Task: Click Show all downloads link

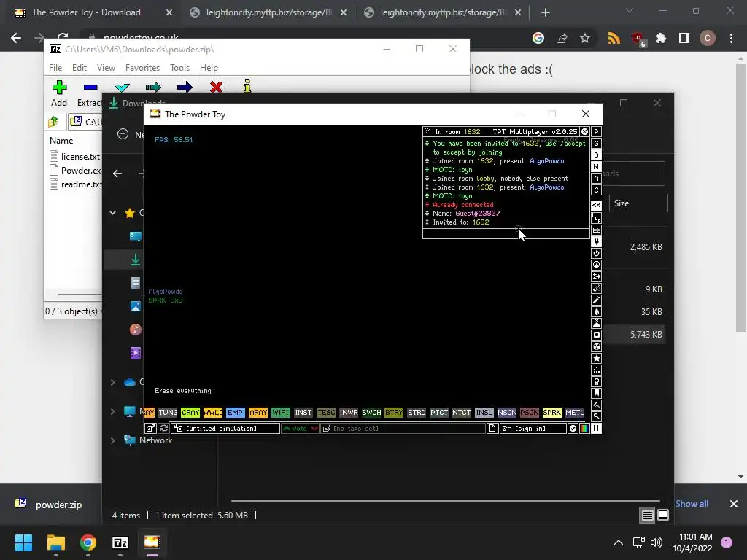Action: coord(692,504)
